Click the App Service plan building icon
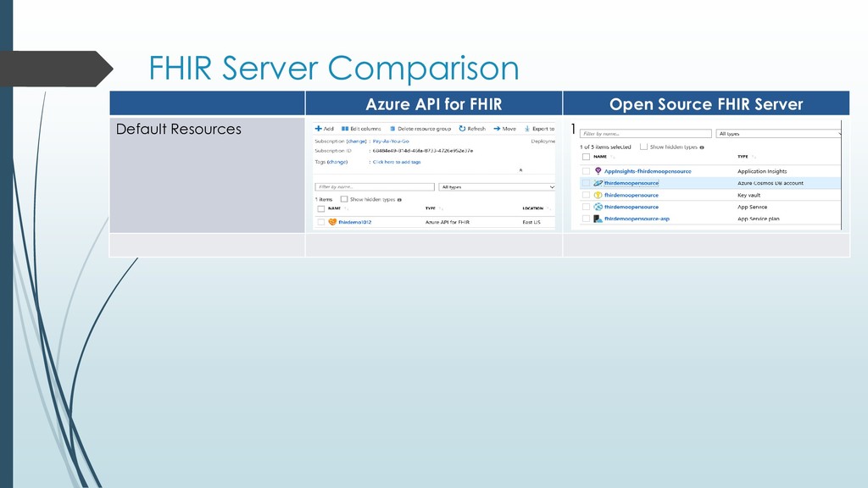The width and height of the screenshot is (868, 488). pyautogui.click(x=598, y=219)
